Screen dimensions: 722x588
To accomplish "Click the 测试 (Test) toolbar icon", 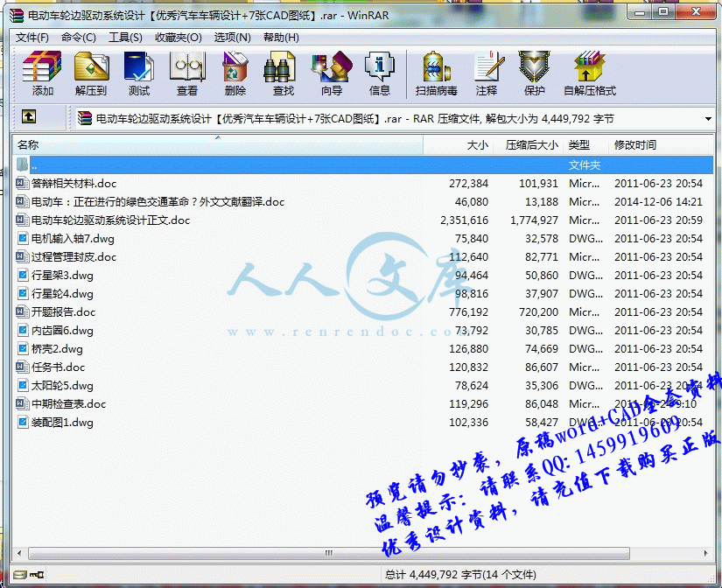I will point(139,66).
